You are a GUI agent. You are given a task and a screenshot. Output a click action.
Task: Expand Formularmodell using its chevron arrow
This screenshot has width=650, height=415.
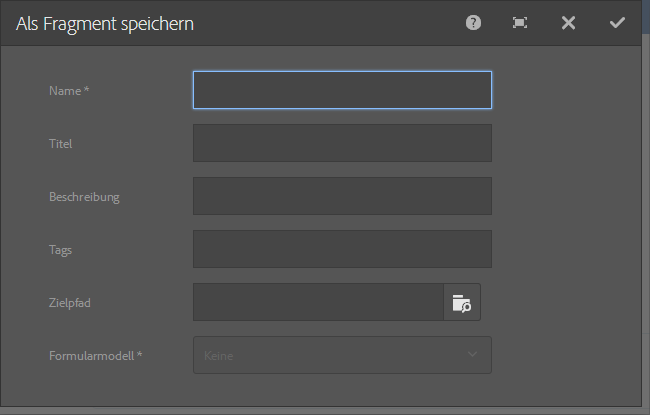(473, 354)
